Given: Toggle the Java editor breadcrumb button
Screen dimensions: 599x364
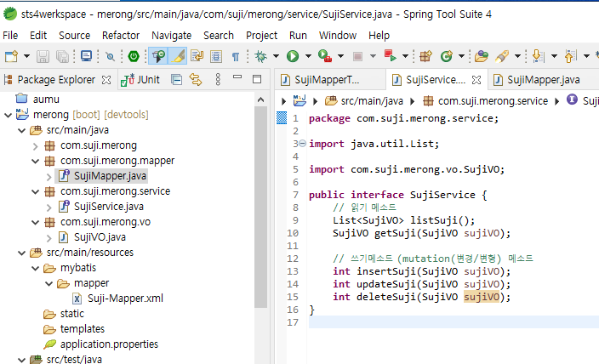Looking at the screenshot, I should coord(158,56).
